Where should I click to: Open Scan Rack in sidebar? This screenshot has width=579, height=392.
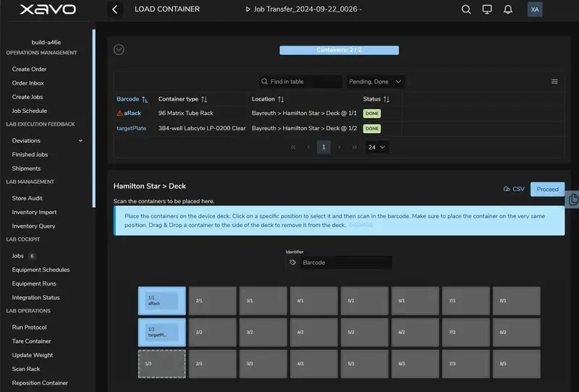pos(26,369)
